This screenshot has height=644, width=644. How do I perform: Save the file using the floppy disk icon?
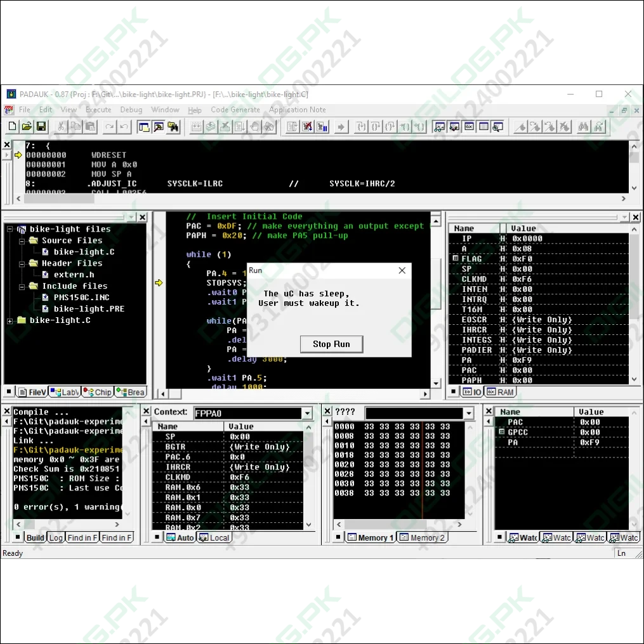pyautogui.click(x=41, y=127)
